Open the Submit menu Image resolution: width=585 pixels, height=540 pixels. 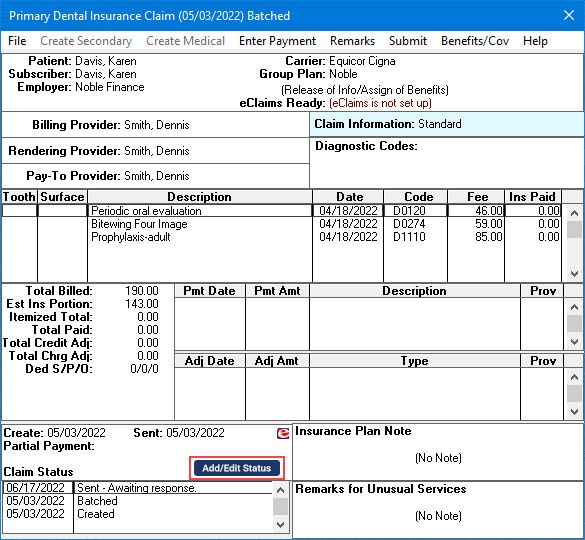408,41
